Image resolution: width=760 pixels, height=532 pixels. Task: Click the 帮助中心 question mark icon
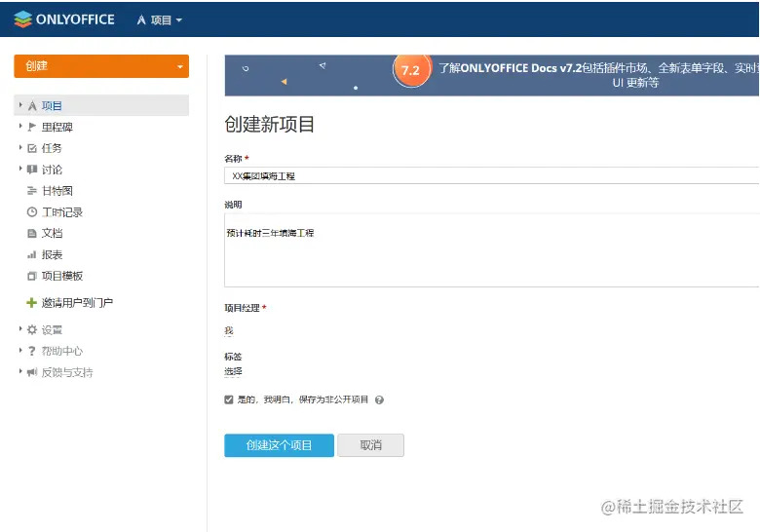tap(32, 351)
